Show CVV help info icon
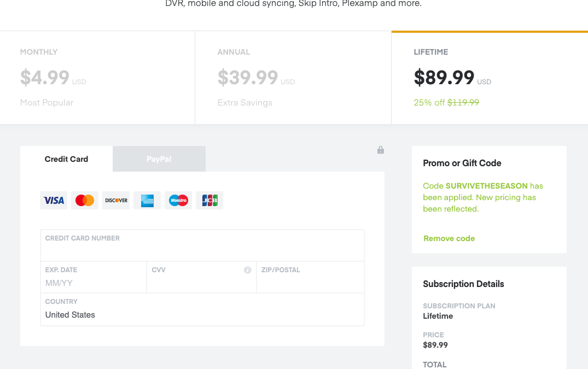 [x=247, y=270]
